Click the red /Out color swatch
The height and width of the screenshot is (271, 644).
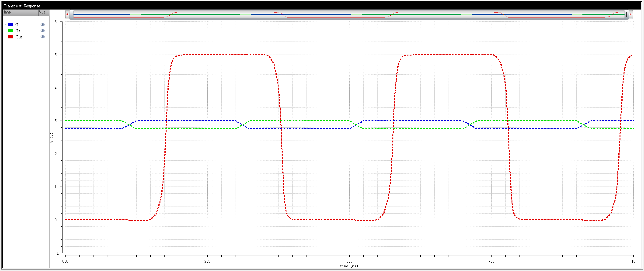[x=10, y=37]
